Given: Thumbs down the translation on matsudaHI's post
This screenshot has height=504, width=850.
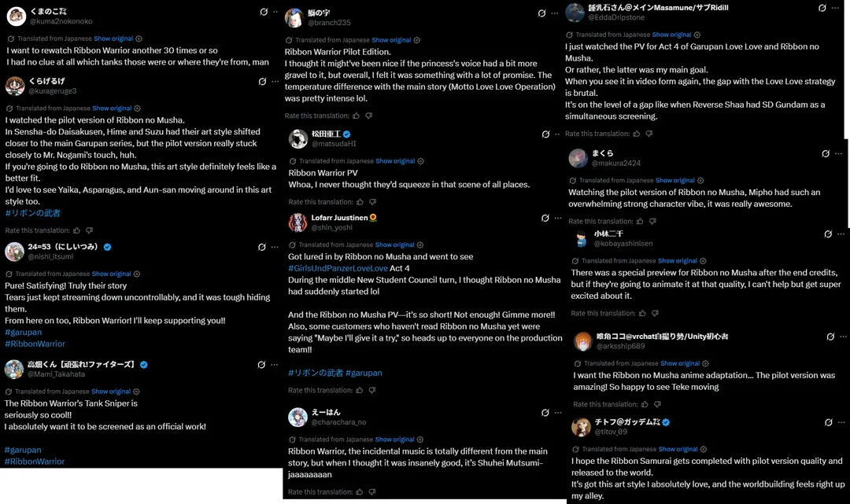Looking at the screenshot, I should [372, 202].
